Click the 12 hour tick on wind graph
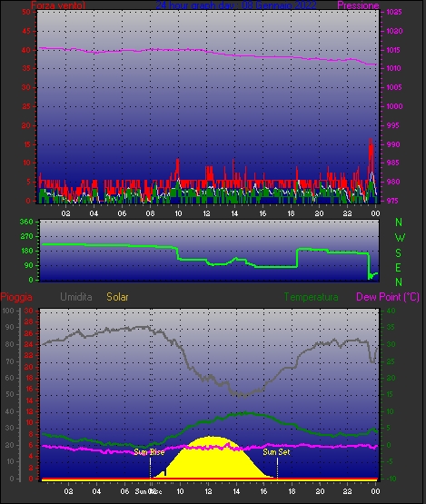This screenshot has width=426, height=504. coord(206,213)
